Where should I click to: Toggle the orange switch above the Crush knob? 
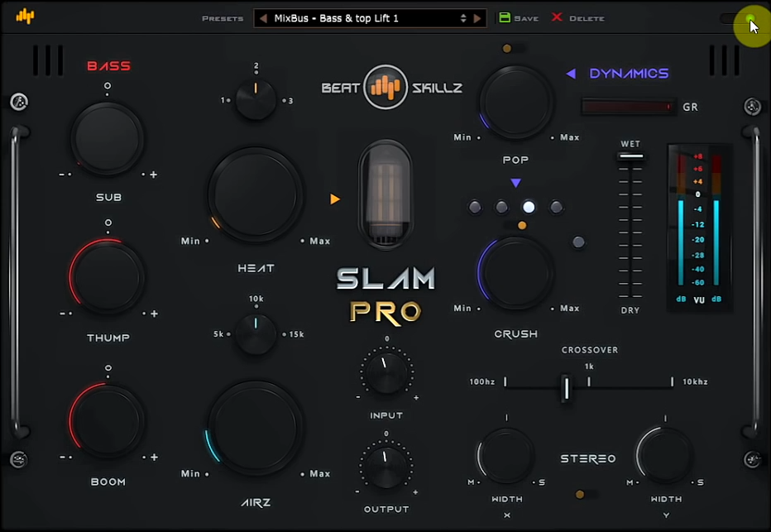516,225
